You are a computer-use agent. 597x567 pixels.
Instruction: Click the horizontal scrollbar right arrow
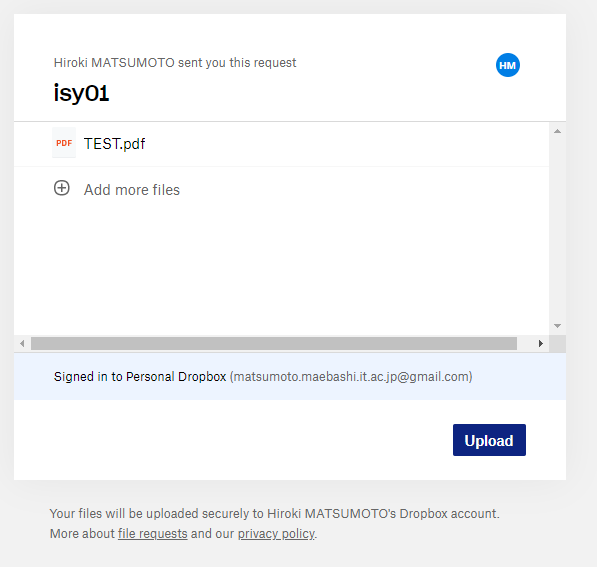[541, 343]
